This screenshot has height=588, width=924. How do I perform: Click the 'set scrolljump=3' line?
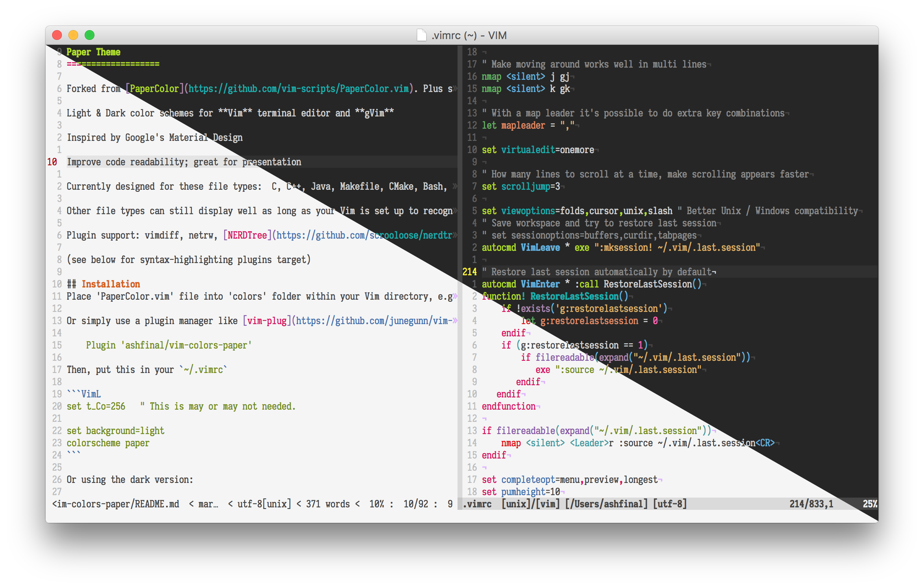pos(521,186)
